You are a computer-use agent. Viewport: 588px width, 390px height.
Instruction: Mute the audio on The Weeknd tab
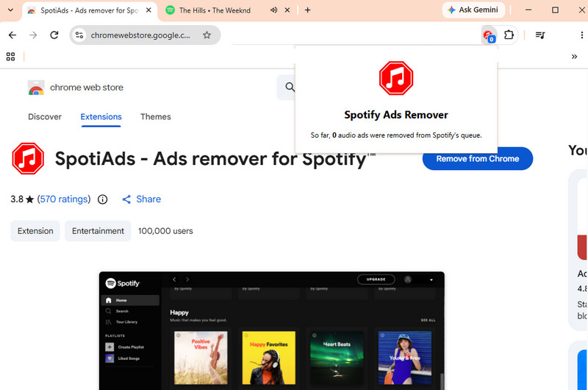[273, 10]
